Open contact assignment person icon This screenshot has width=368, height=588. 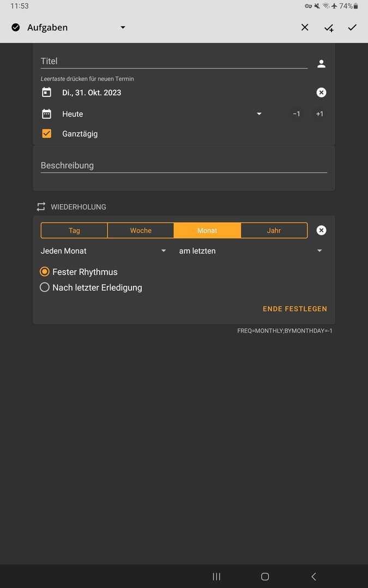[321, 64]
